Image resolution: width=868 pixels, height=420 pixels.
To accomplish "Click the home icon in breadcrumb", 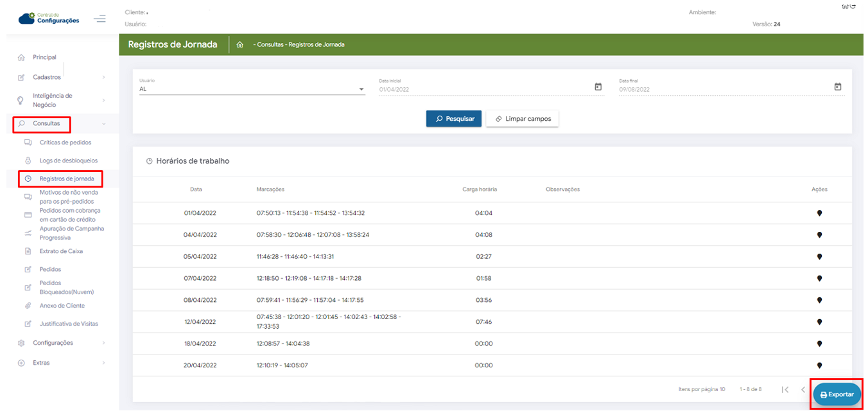I will pos(239,45).
